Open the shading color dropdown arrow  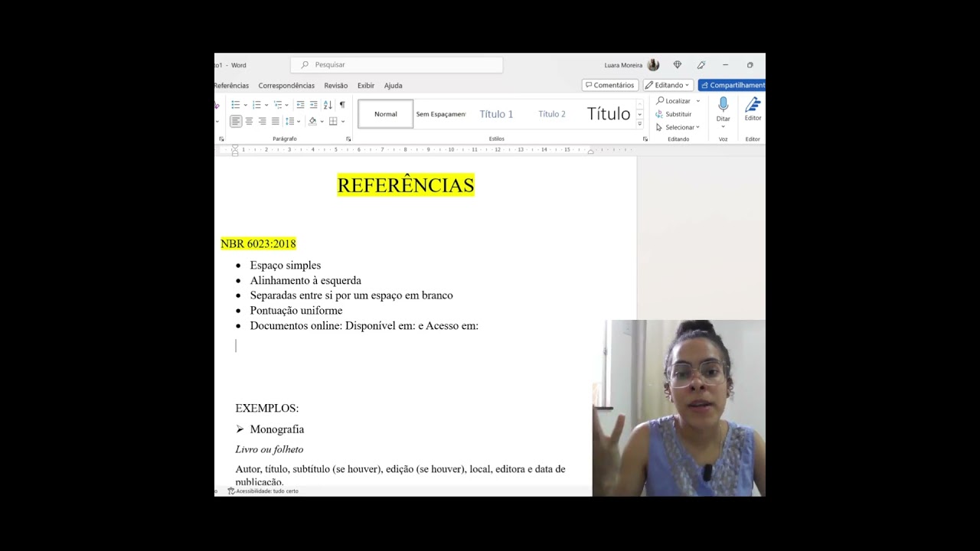coord(322,121)
